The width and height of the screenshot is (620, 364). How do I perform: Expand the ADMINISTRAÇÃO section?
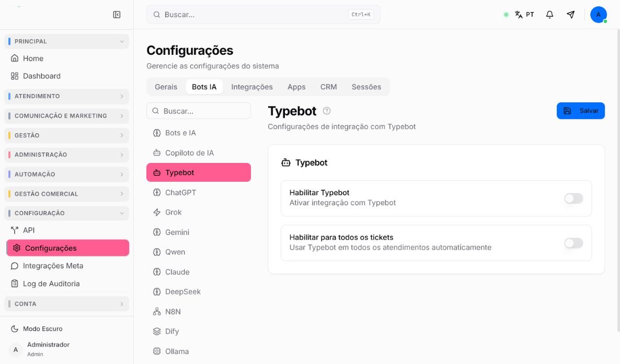(66, 155)
